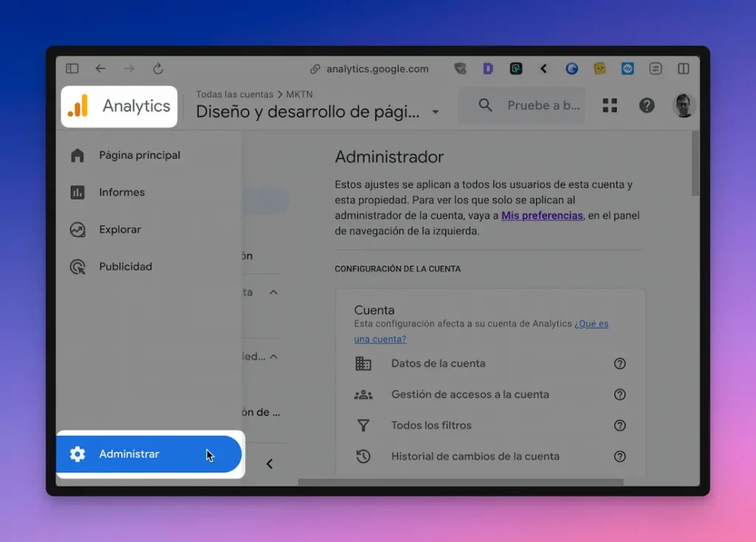Collapse the admin panel with the left arrow

click(x=269, y=463)
